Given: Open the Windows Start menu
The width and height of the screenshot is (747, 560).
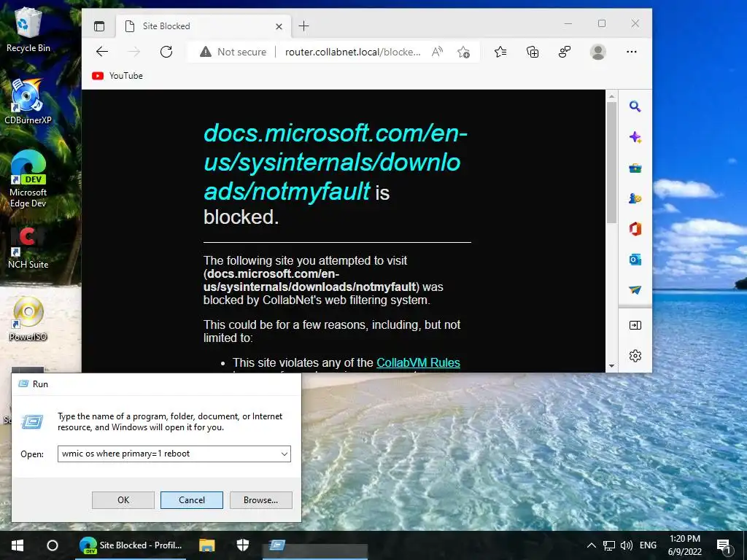Looking at the screenshot, I should [x=18, y=545].
